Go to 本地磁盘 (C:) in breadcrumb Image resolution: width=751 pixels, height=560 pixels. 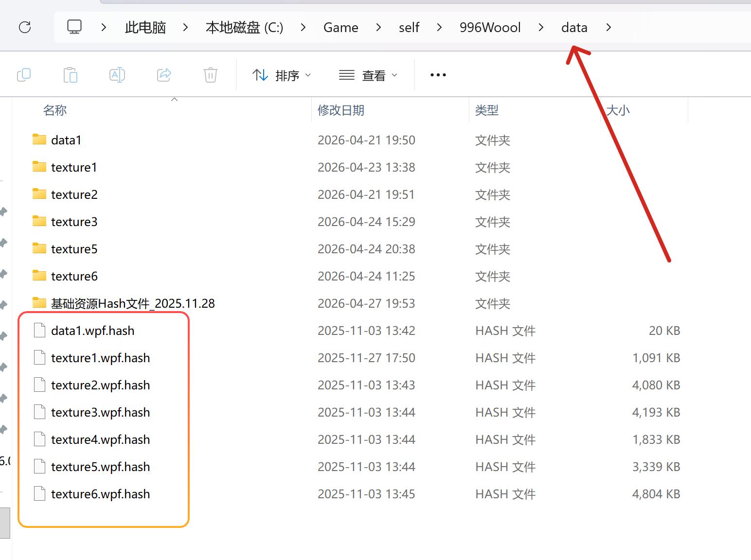pyautogui.click(x=244, y=28)
